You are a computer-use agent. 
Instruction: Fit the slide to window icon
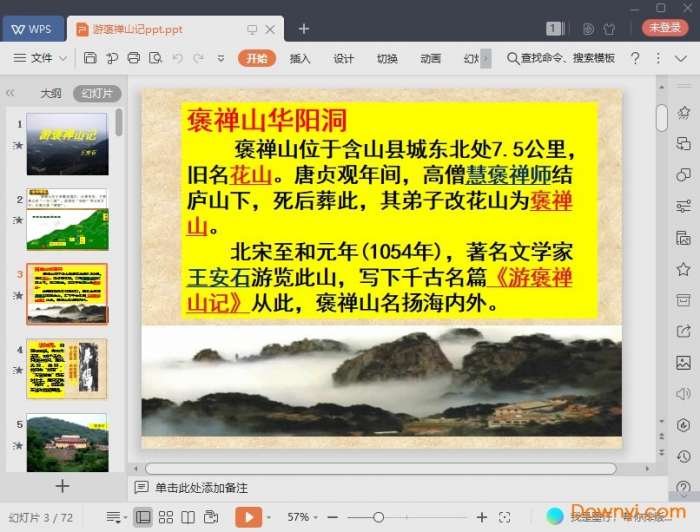[504, 517]
